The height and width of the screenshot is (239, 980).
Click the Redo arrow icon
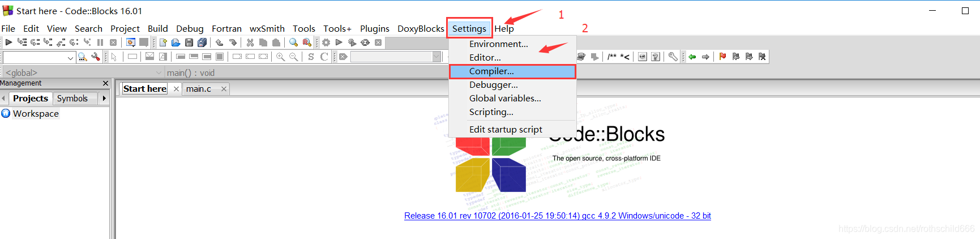[233, 42]
